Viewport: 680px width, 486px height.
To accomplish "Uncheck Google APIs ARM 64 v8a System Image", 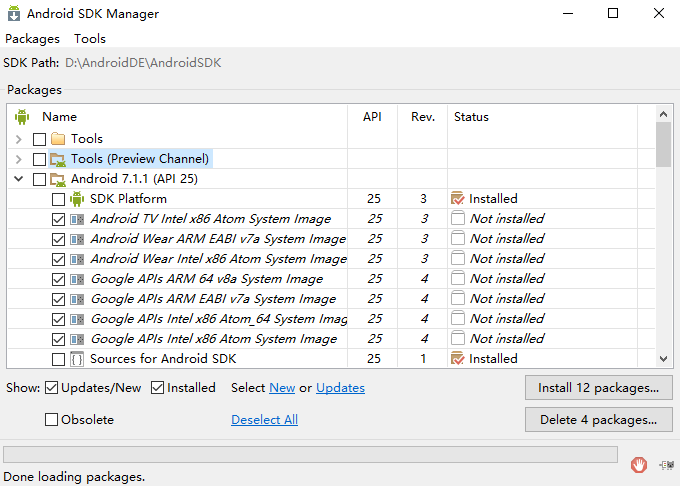I will click(x=58, y=279).
